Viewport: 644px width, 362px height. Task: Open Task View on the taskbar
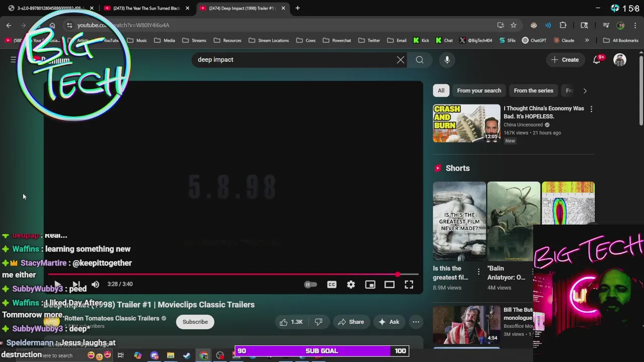point(121,355)
